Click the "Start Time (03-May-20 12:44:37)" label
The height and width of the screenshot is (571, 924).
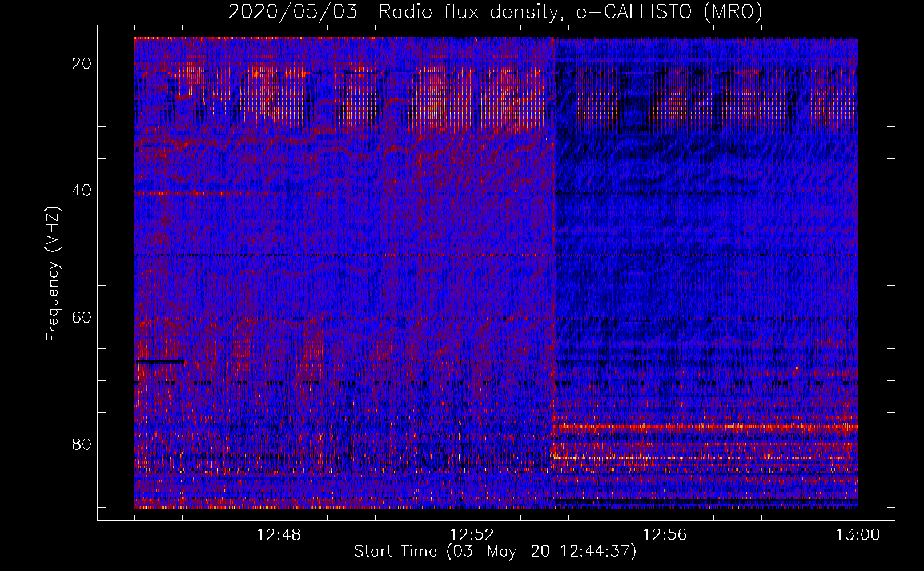click(x=495, y=552)
